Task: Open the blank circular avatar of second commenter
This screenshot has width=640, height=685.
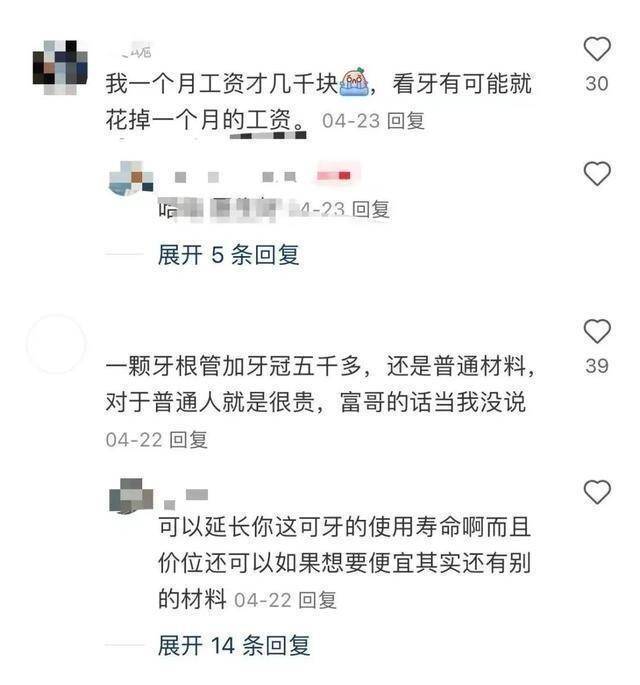Action: pos(56,344)
